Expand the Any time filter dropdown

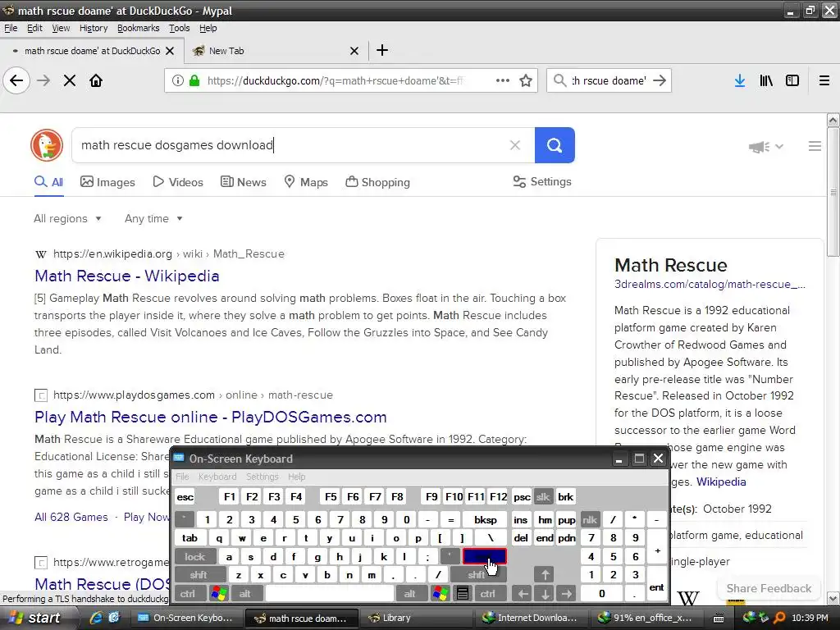click(x=153, y=218)
